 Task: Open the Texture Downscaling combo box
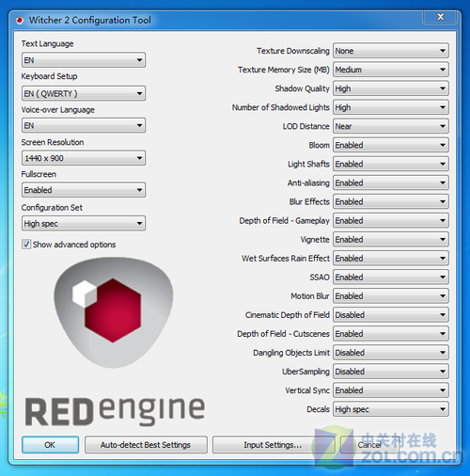[x=391, y=51]
